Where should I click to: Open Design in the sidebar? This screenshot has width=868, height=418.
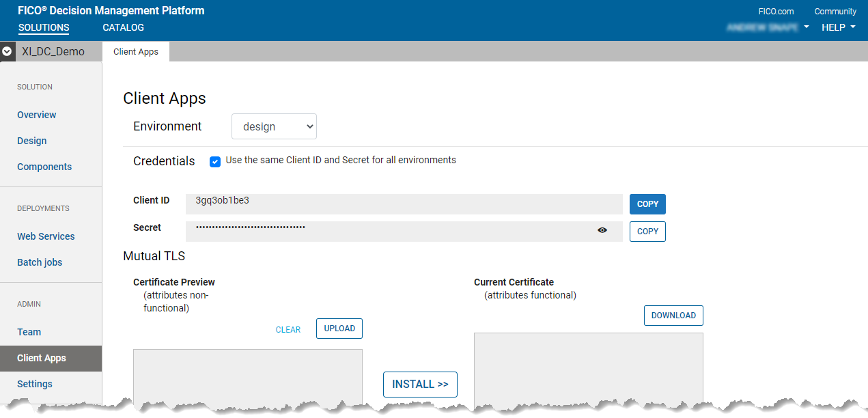(x=32, y=141)
